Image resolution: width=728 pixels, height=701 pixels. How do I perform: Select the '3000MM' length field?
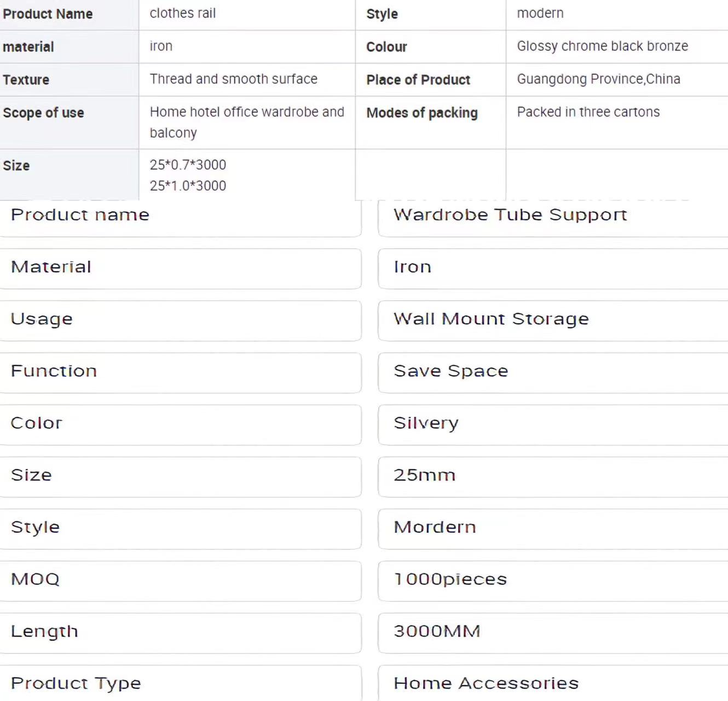tap(437, 631)
